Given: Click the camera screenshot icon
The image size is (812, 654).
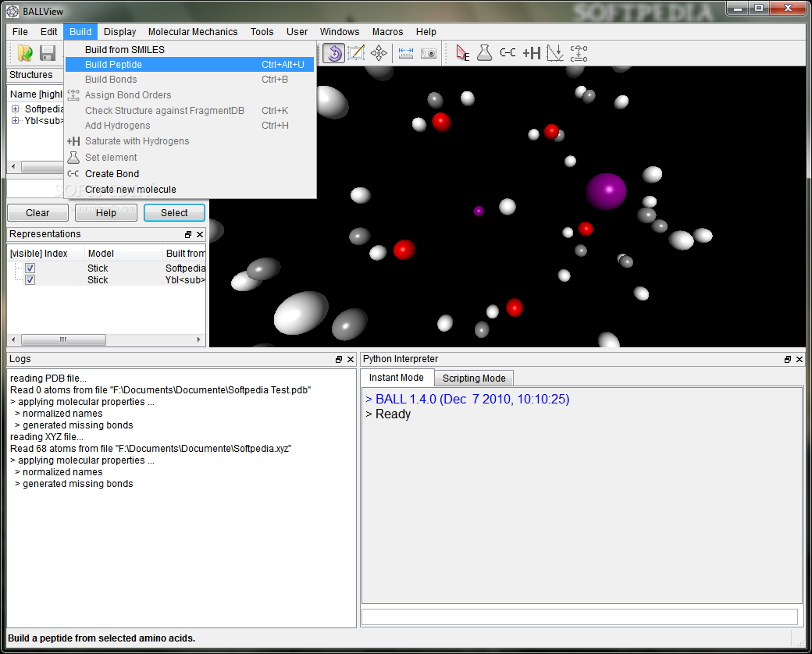Looking at the screenshot, I should (429, 53).
